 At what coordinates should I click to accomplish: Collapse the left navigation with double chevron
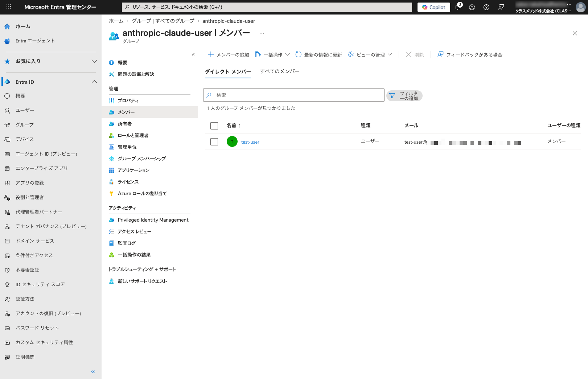click(x=93, y=372)
